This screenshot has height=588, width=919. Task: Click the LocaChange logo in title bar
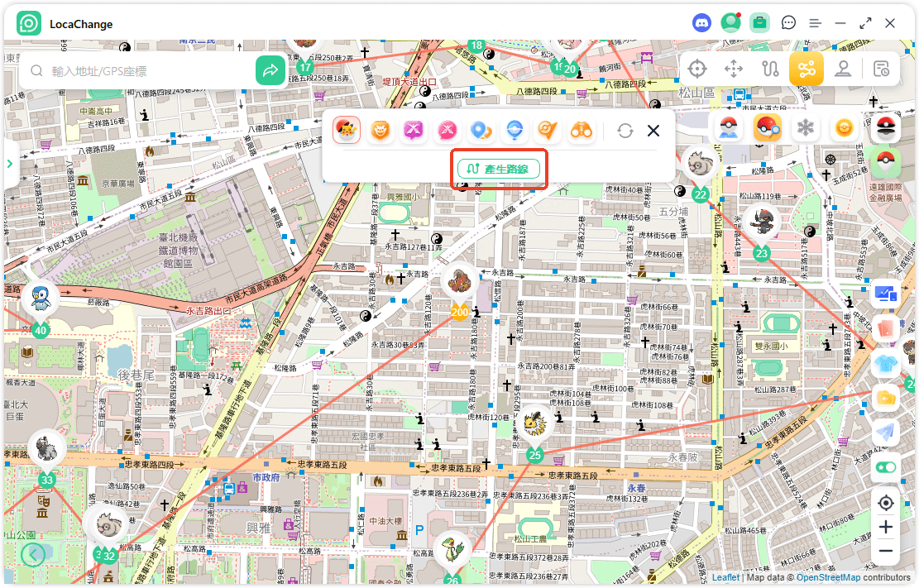(29, 23)
